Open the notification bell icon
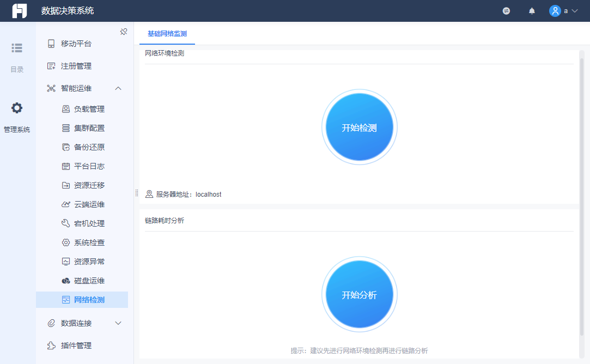The height and width of the screenshot is (364, 590). pos(532,11)
